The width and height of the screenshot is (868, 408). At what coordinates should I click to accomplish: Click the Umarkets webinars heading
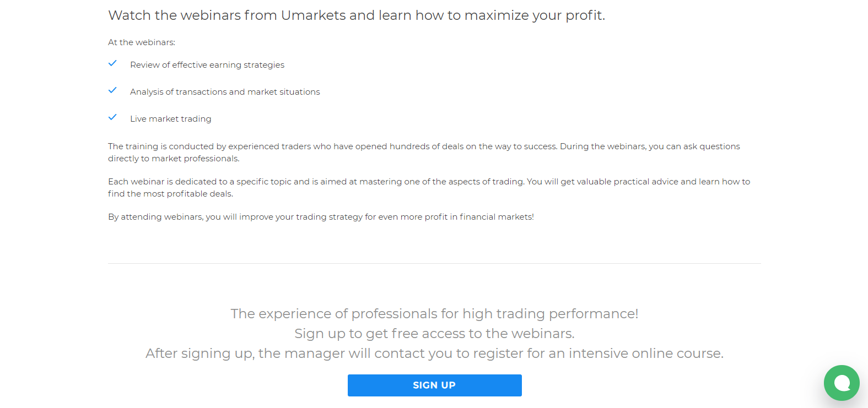tap(357, 15)
